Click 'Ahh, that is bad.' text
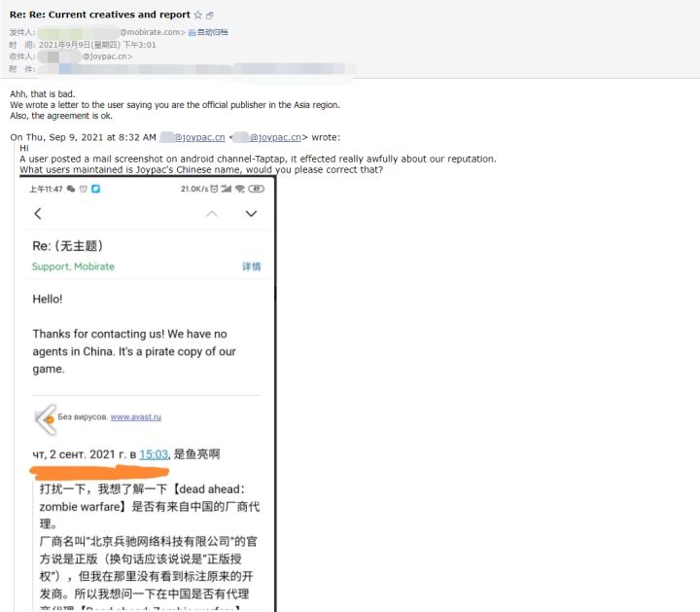 [x=43, y=93]
